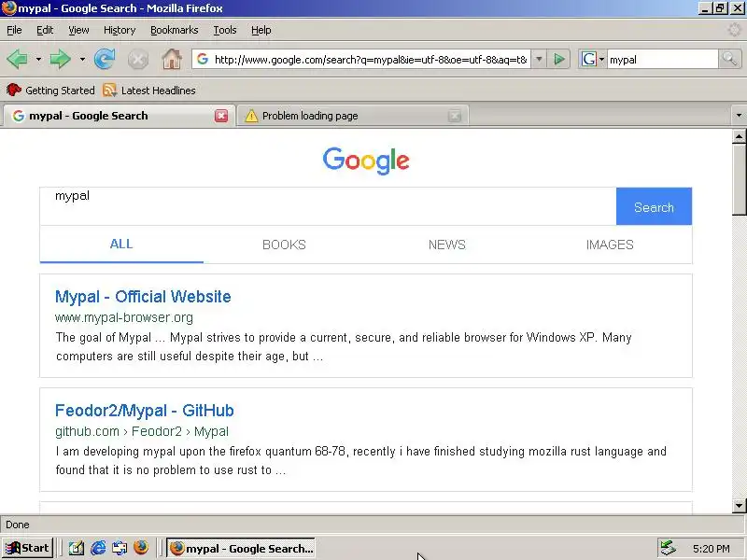Select the mypal - Google Search tab
This screenshot has height=560, width=747.
click(x=119, y=116)
